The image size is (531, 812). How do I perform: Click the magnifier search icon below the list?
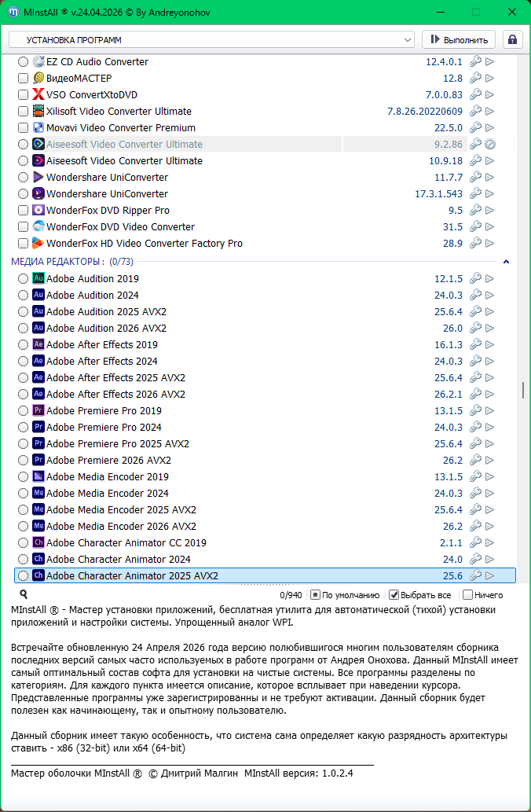tap(24, 594)
